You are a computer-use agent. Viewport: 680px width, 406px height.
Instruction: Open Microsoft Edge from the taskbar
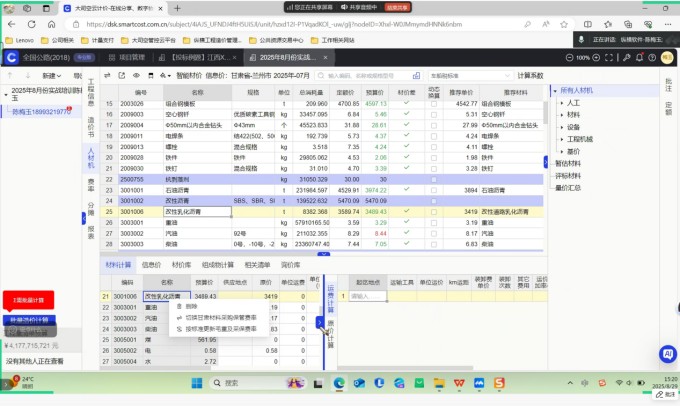337,384
